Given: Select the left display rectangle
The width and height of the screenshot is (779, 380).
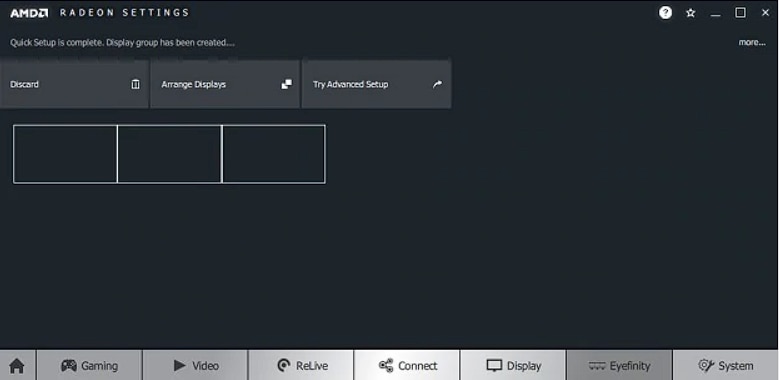Looking at the screenshot, I should [x=65, y=154].
